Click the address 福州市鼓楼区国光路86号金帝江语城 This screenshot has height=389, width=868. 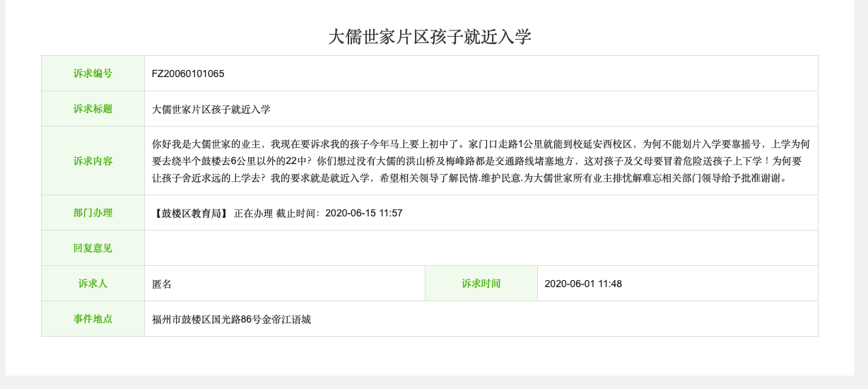click(231, 319)
